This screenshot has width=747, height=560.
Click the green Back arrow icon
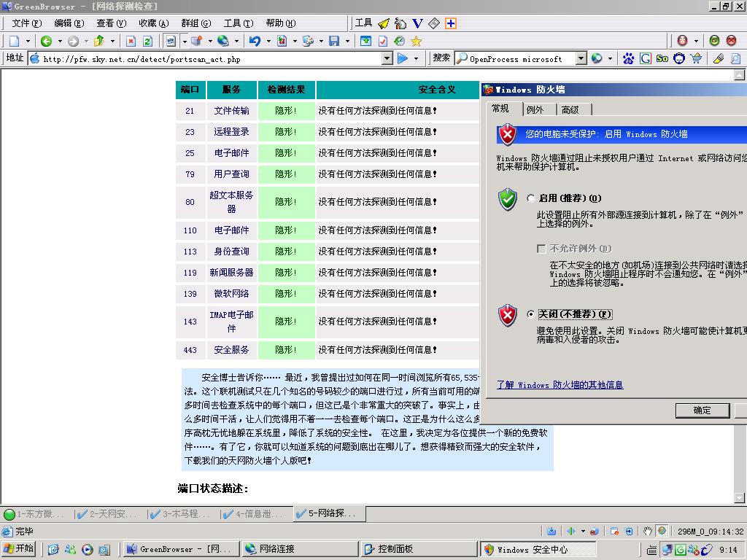coord(46,42)
